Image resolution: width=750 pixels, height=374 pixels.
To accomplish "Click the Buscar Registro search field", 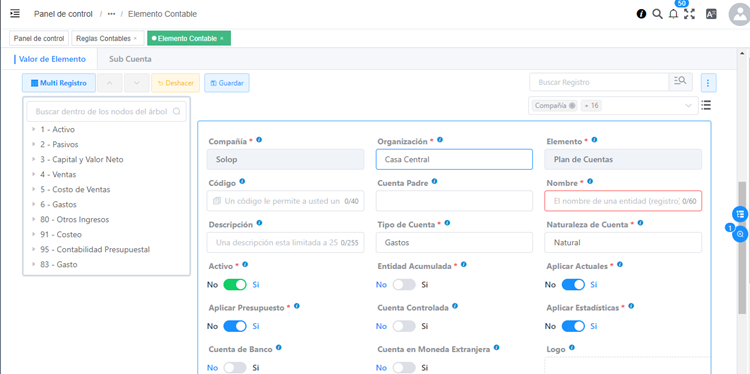I will coord(599,82).
